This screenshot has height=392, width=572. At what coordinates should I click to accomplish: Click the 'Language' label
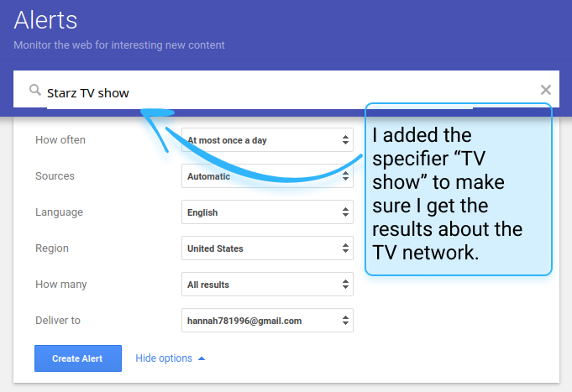[x=59, y=212]
